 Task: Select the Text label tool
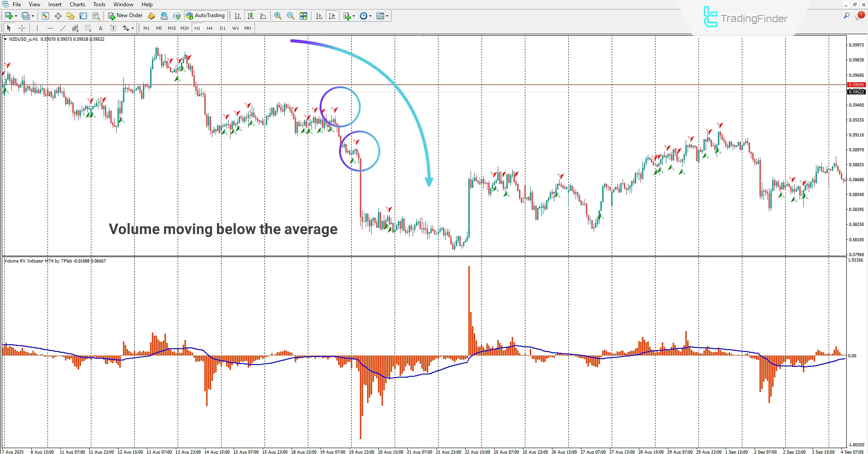pos(113,28)
